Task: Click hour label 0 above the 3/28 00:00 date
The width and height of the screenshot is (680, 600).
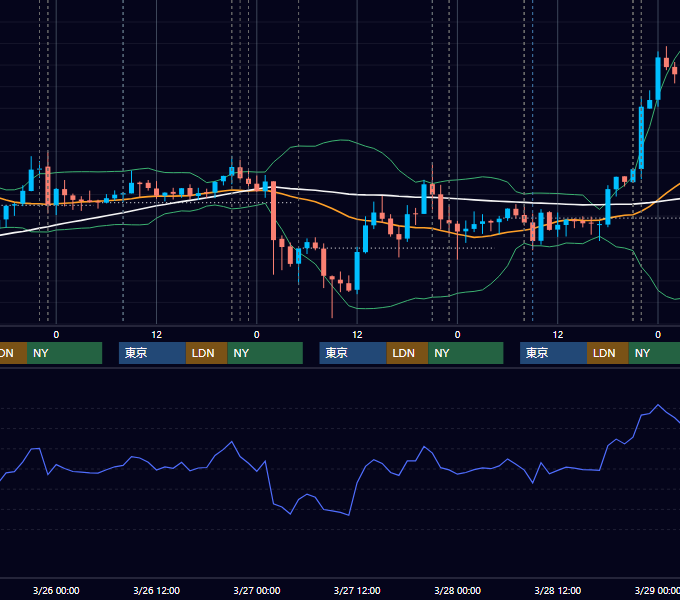Action: point(458,335)
